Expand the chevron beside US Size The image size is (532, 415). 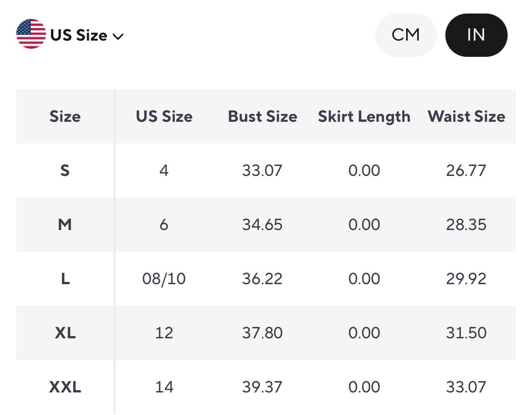[x=118, y=37]
